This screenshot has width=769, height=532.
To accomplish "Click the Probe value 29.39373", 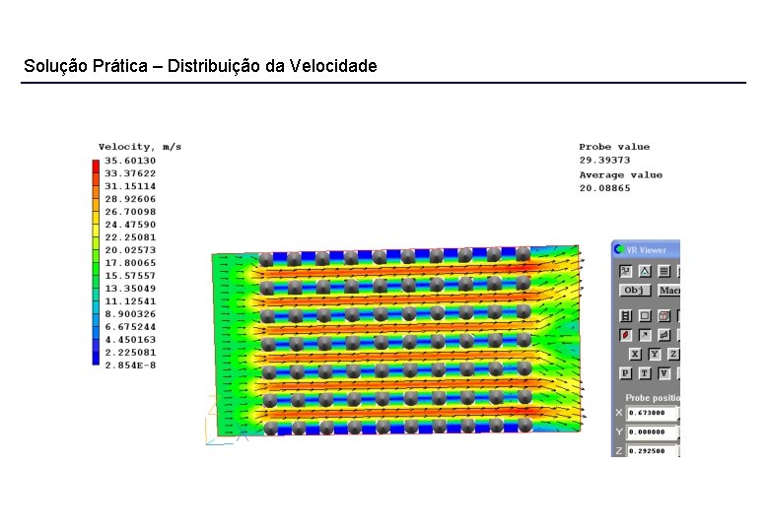I will click(x=604, y=161).
